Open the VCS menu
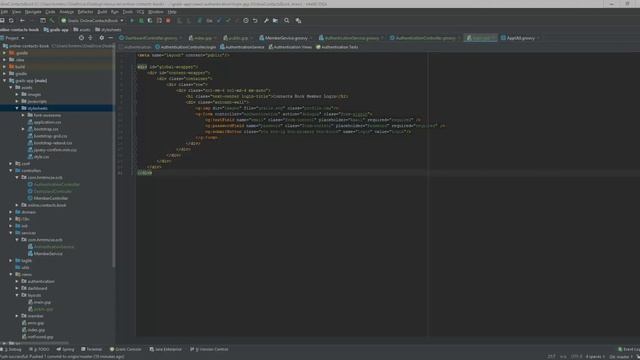Image resolution: width=640 pixels, height=360 pixels. click(140, 12)
